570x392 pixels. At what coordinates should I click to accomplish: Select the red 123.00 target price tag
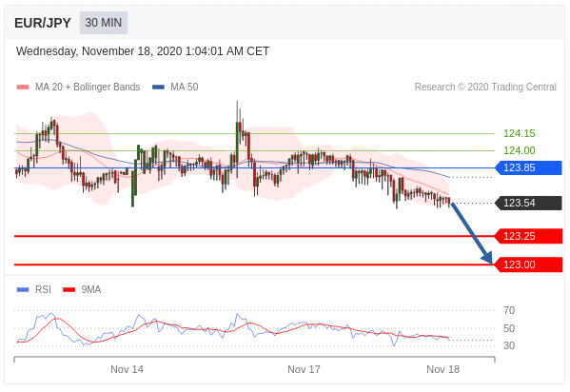529,265
